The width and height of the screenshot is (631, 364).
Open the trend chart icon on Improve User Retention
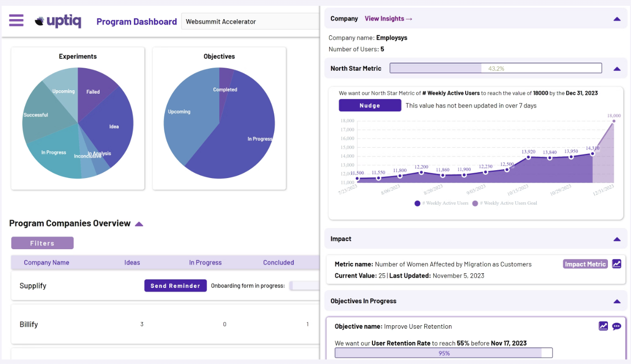tap(603, 326)
